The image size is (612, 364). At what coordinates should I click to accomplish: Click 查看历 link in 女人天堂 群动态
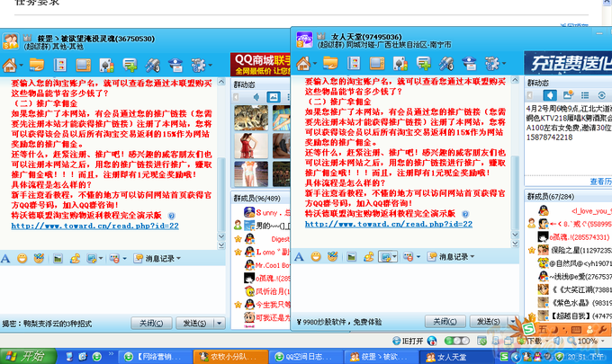click(x=600, y=182)
